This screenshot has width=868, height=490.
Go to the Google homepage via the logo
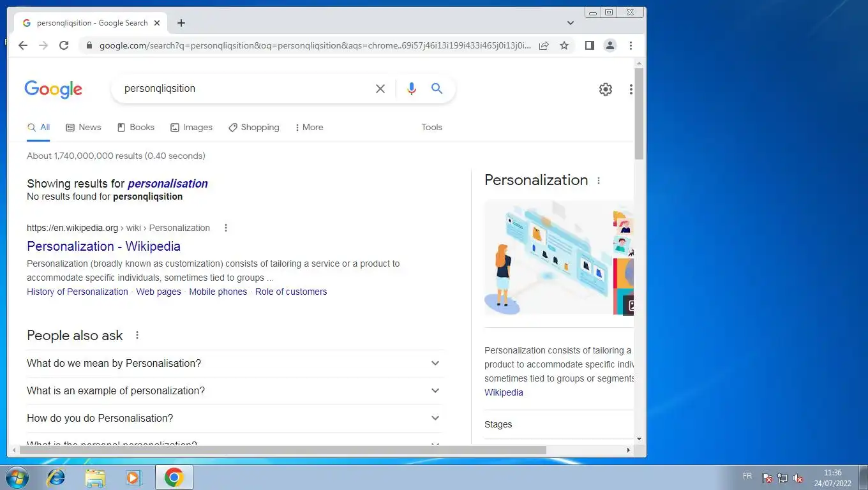tap(54, 89)
